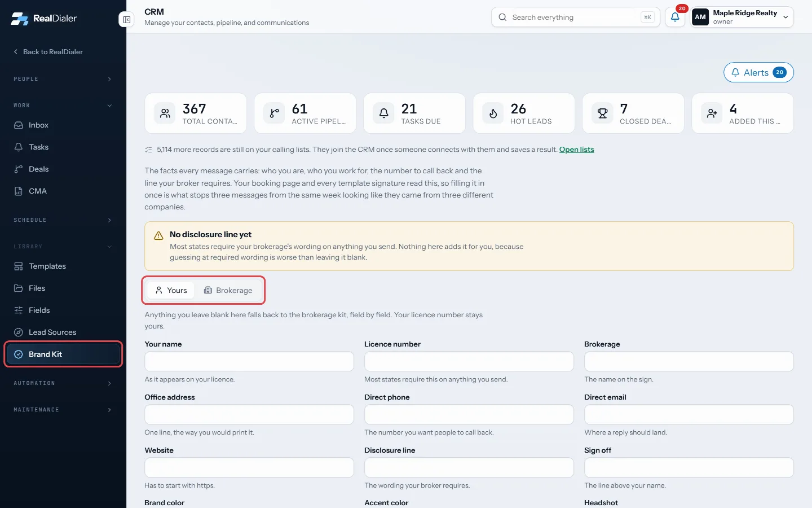Collapse the sidebar panel toggle icon
Image resolution: width=812 pixels, height=508 pixels.
tap(127, 20)
